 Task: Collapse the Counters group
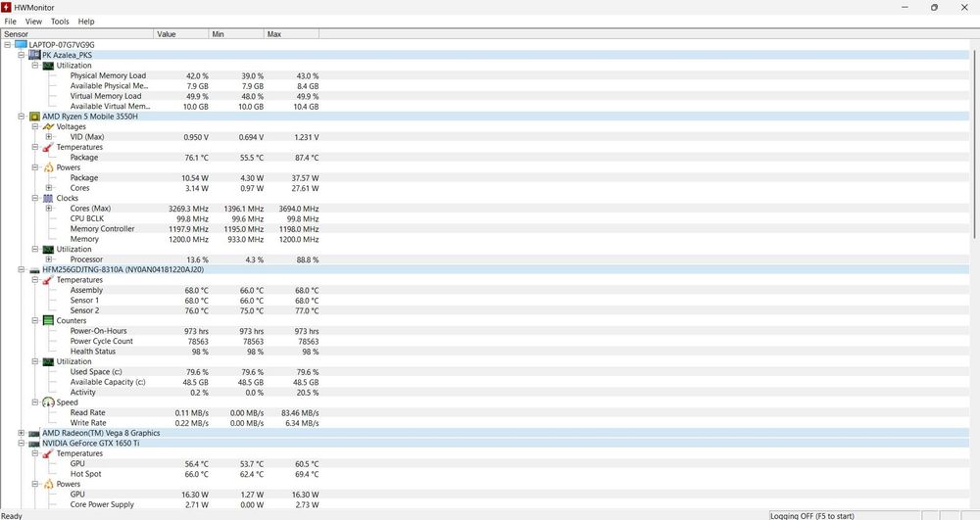[35, 321]
